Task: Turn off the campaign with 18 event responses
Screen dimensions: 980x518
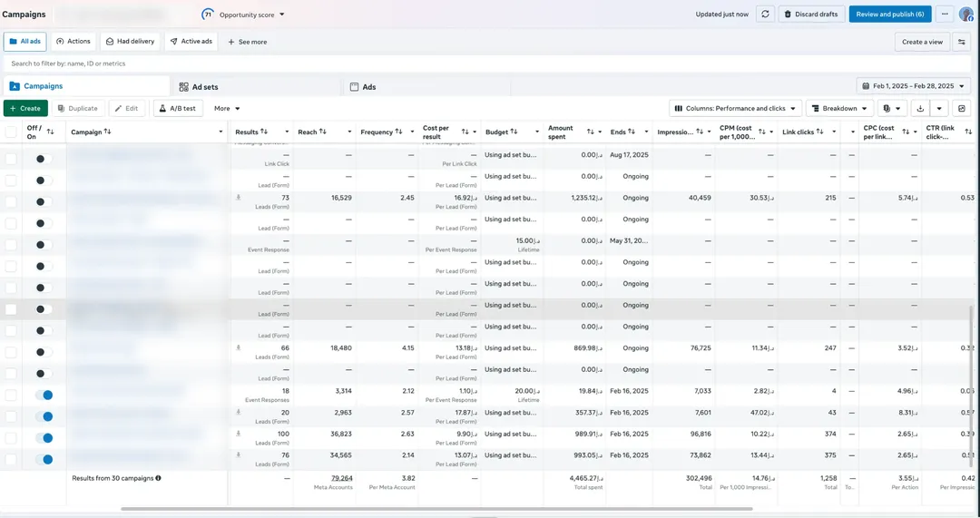Action: click(44, 395)
